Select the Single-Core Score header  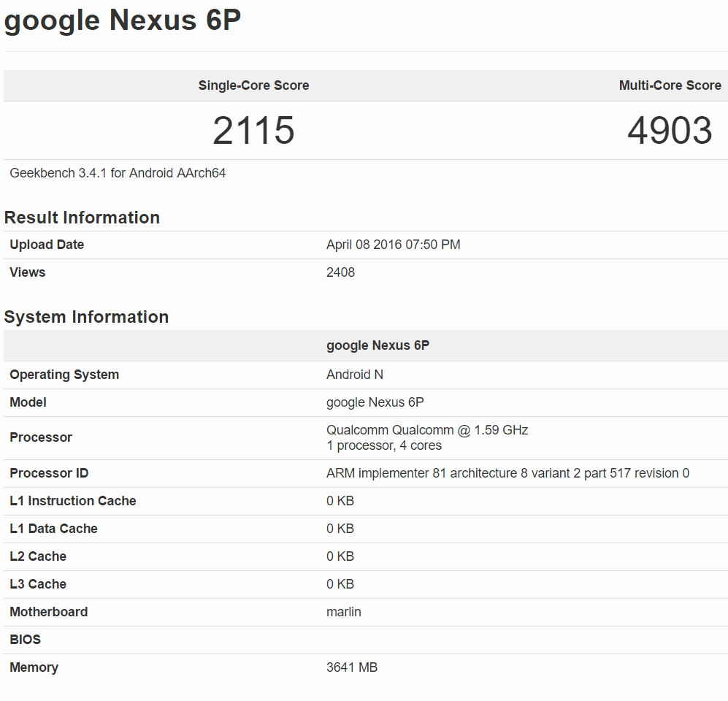253,85
